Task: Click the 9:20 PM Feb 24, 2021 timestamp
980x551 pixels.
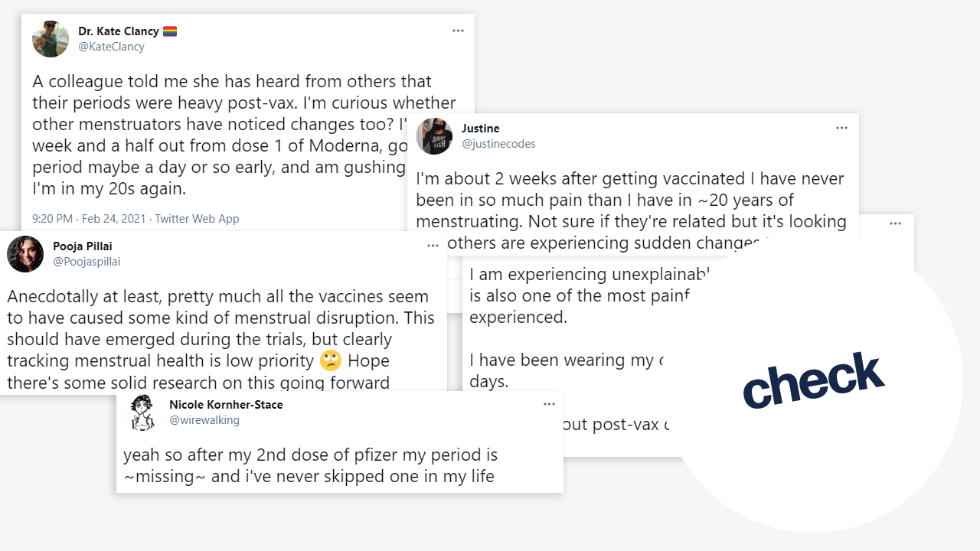Action: pos(90,219)
